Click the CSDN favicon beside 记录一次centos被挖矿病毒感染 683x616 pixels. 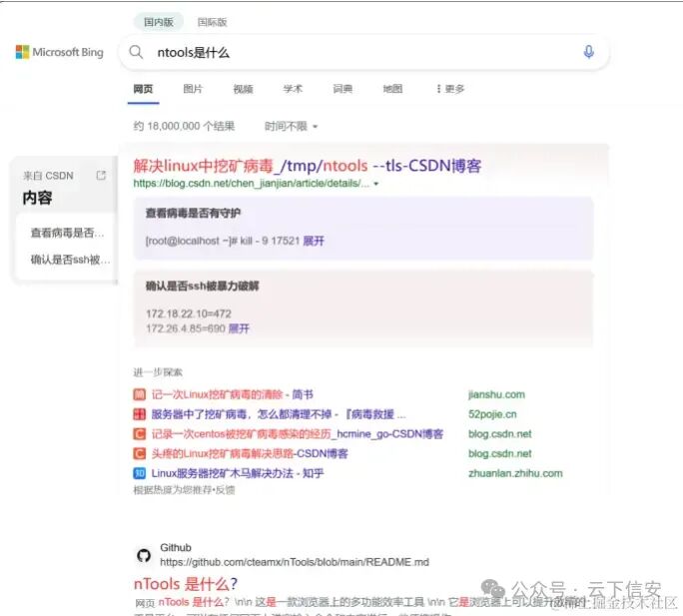pyautogui.click(x=139, y=434)
